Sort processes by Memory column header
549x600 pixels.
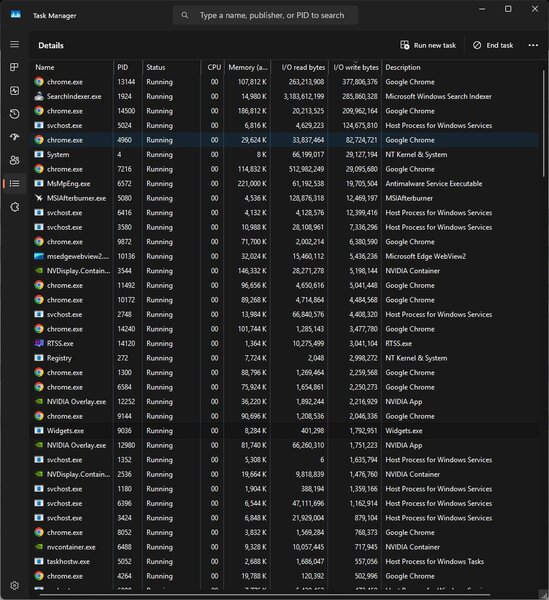(x=248, y=67)
